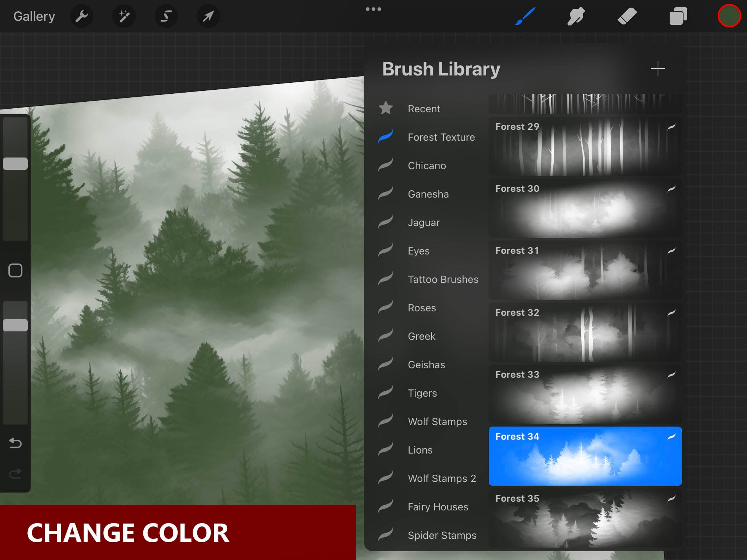This screenshot has height=560, width=747.
Task: Tap the stroke icon on Forest 29
Action: pos(671,127)
